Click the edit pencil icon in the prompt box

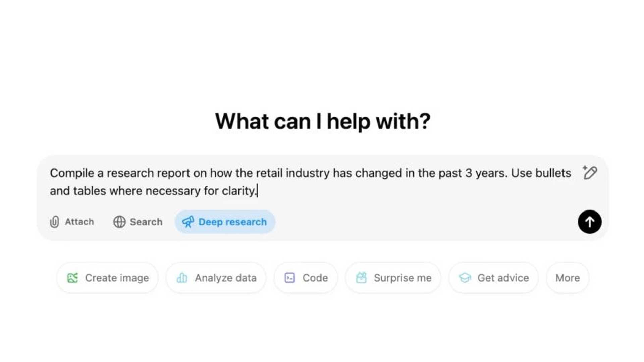click(590, 173)
